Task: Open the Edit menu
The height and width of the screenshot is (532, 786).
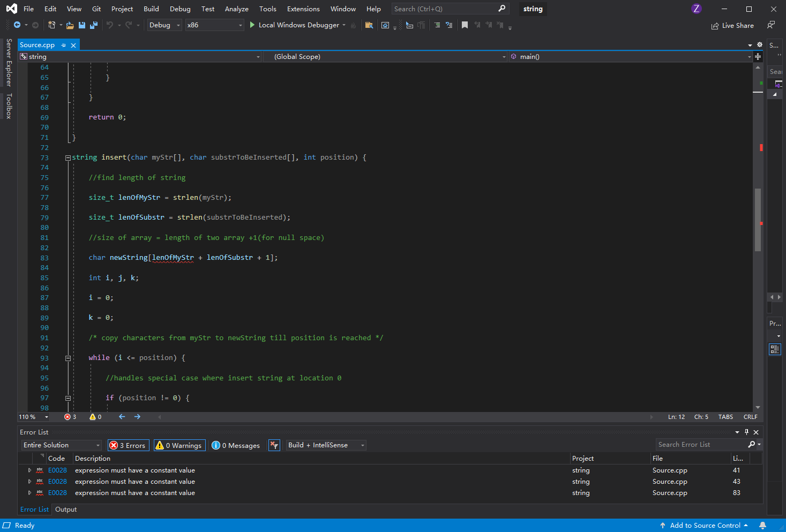Action: coord(50,9)
